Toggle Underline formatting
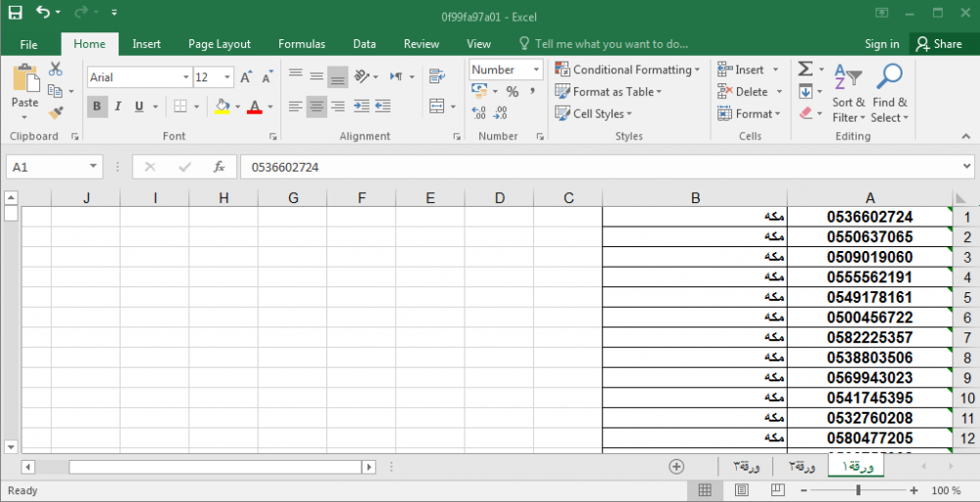980x502 pixels. coord(139,106)
